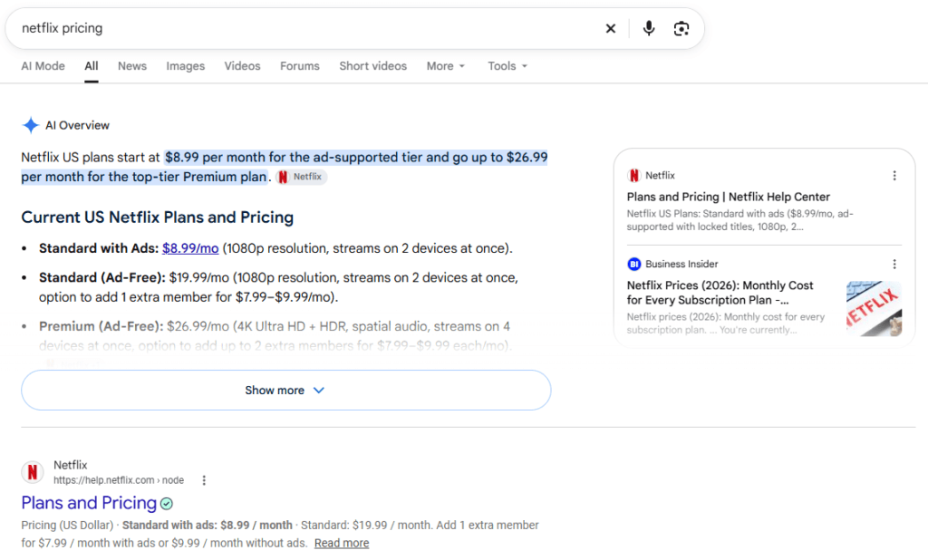Open the Videos tab
Viewport: 928px width, 560px height.
[x=242, y=66]
